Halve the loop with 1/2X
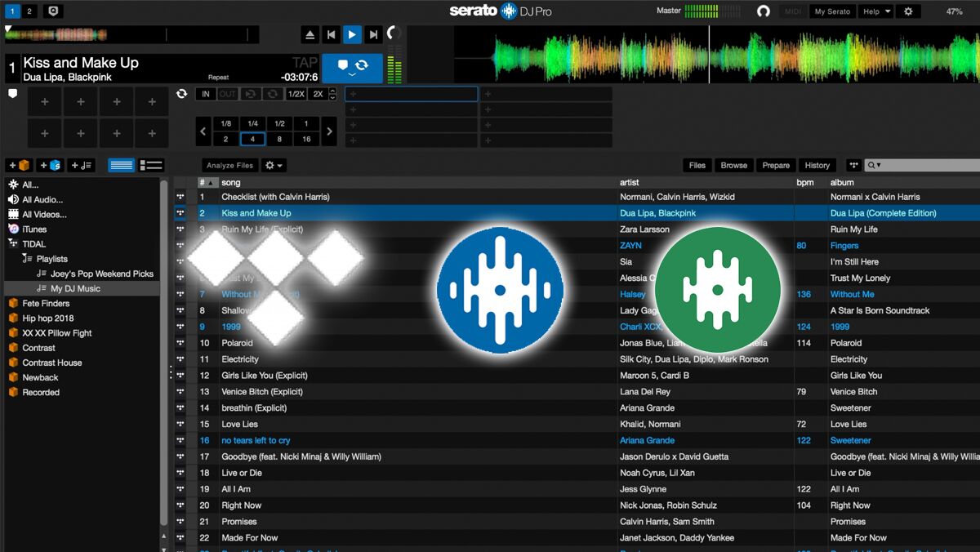Image resolution: width=980 pixels, height=552 pixels. [296, 94]
